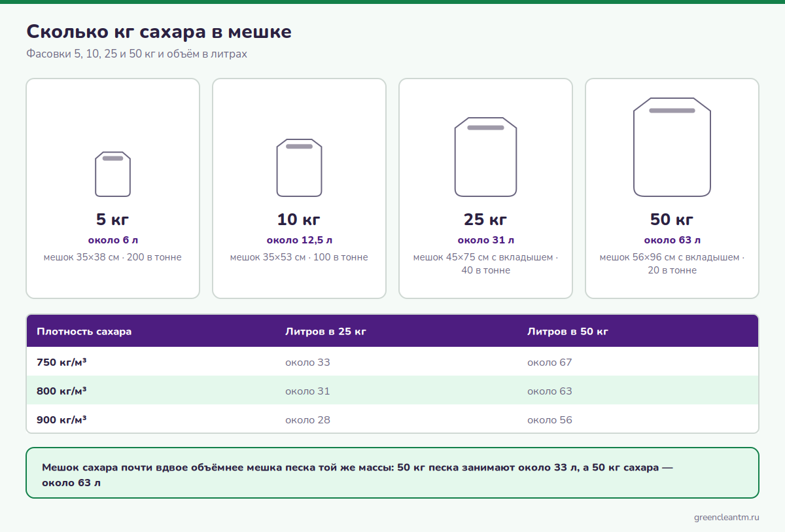Click the 'около 67' table cell
This screenshot has height=532, width=785.
tap(549, 362)
